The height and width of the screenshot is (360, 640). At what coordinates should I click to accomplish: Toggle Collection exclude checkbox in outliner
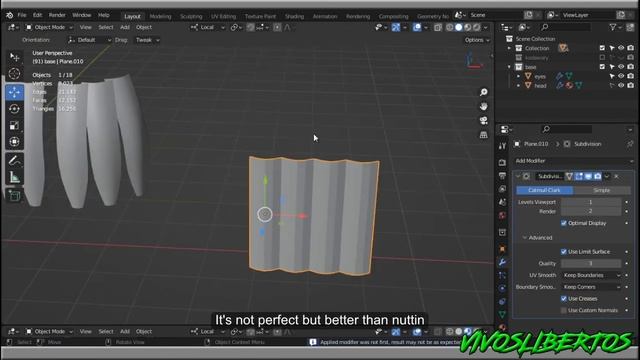point(602,48)
